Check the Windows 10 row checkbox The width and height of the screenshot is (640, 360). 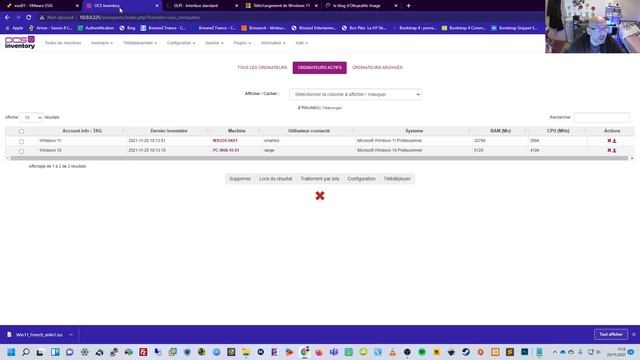click(22, 151)
